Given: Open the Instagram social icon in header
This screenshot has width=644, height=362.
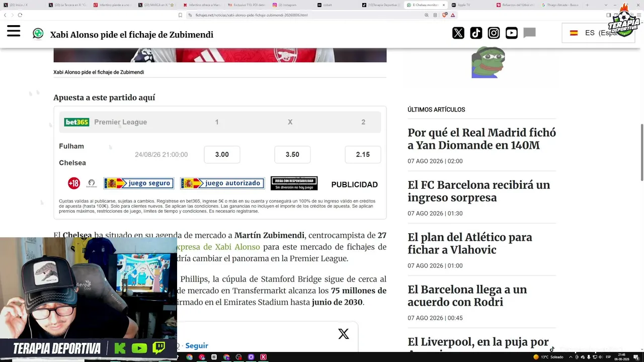Looking at the screenshot, I should click(x=494, y=33).
